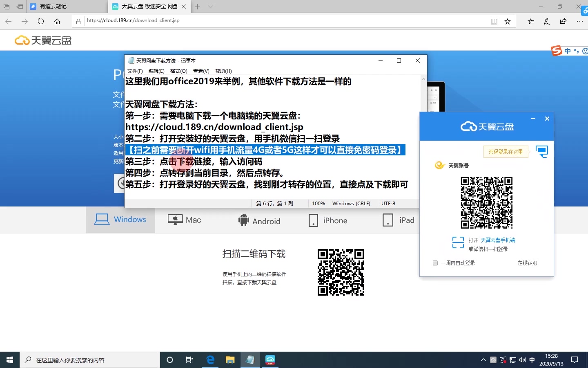Click the browser forward arrow
Screen dimensions: 588x368
[24, 21]
